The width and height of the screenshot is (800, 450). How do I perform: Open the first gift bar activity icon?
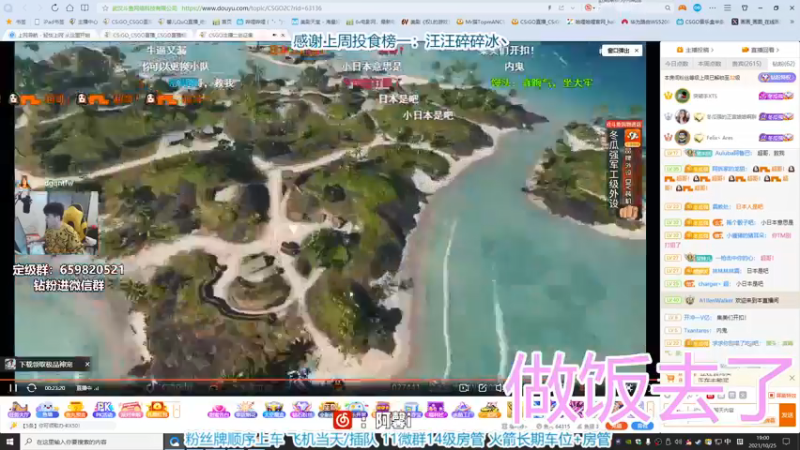click(x=19, y=409)
